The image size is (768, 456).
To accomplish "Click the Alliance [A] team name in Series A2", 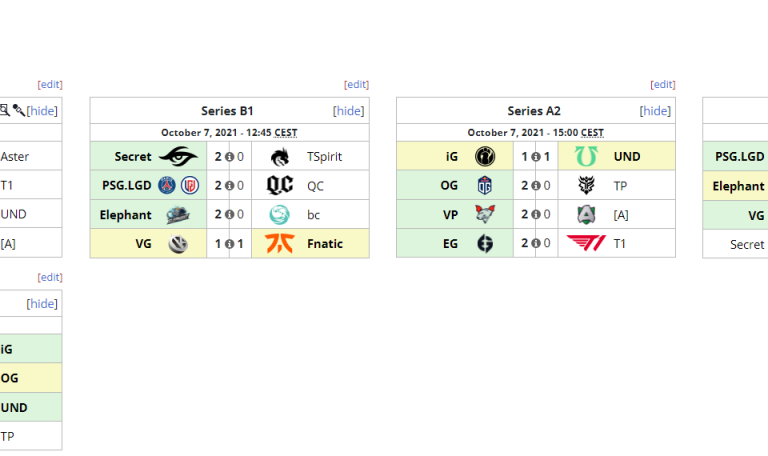I will pos(621,214).
